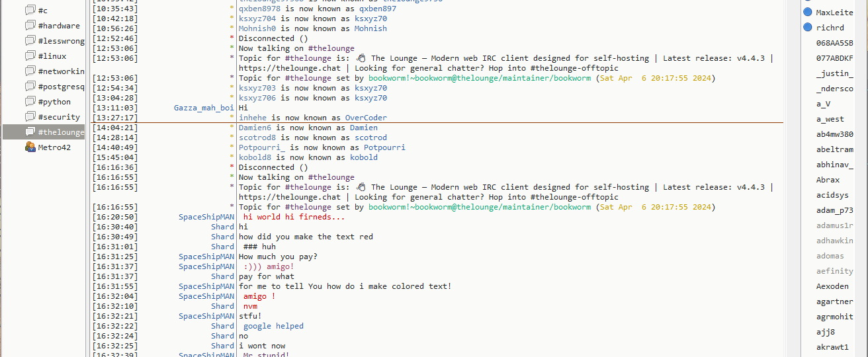Select user abeltram in the user list
This screenshot has height=357, width=868.
click(x=834, y=149)
